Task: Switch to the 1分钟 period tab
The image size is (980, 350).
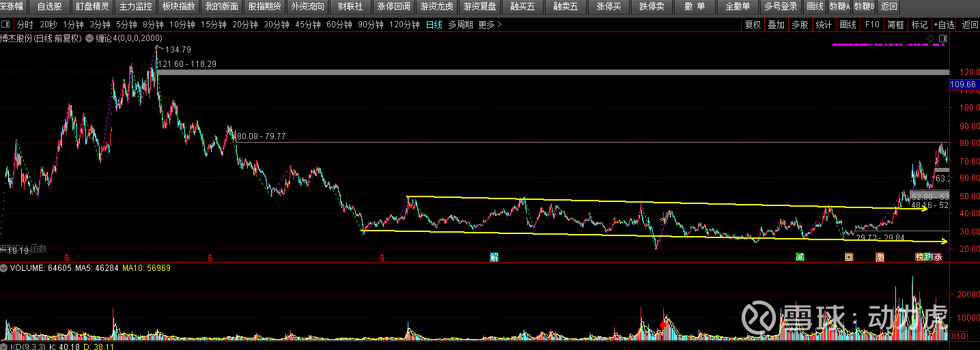Action: [72, 25]
